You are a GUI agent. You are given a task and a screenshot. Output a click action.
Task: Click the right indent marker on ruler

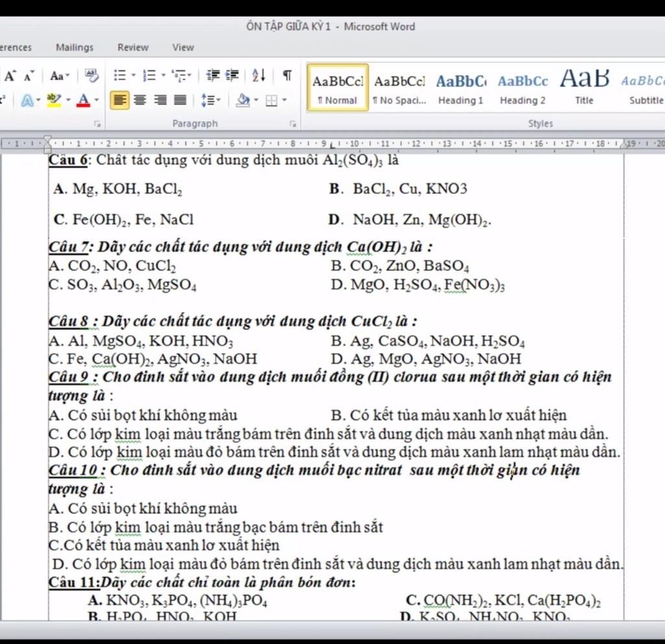pyautogui.click(x=624, y=145)
